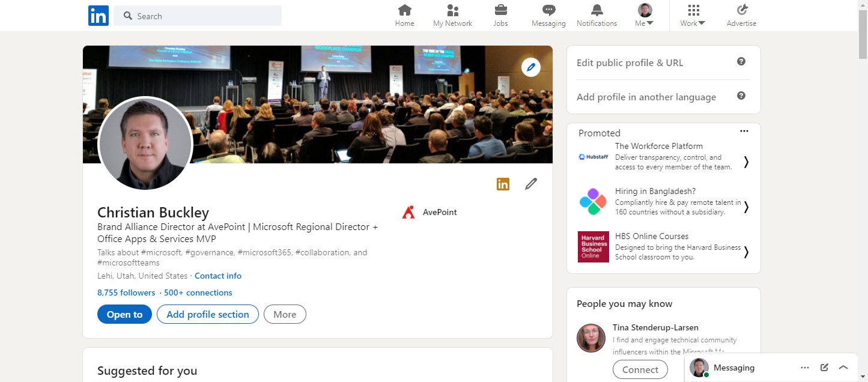The width and height of the screenshot is (868, 382).
Task: Open the compose new message icon
Action: 824,368
